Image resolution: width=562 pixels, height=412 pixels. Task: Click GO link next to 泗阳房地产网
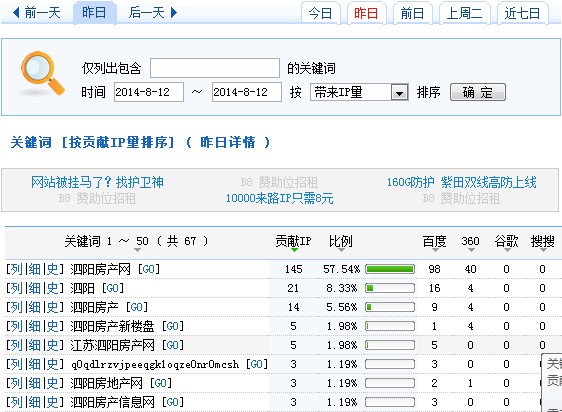(x=161, y=383)
